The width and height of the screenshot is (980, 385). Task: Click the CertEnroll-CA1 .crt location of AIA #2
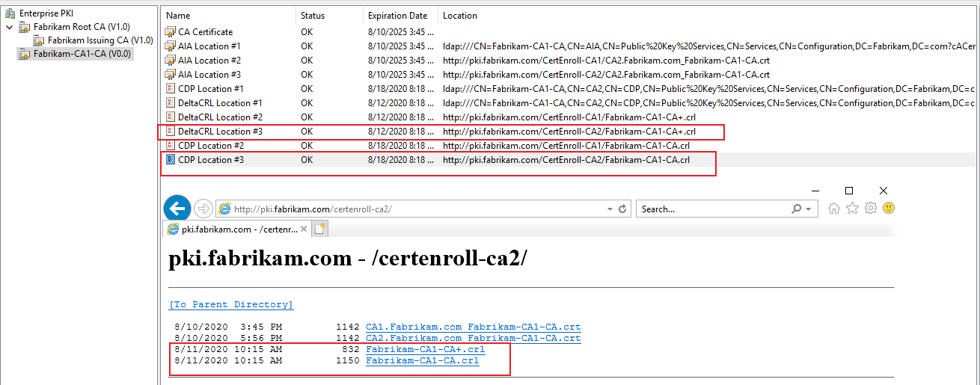tap(606, 61)
